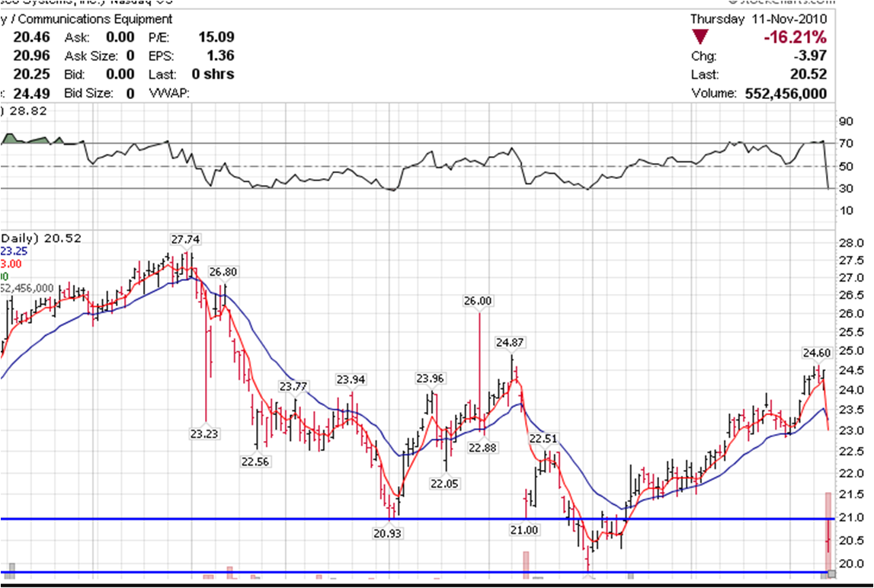Click the 22.88 low price label
The height and width of the screenshot is (588, 874).
(x=482, y=448)
